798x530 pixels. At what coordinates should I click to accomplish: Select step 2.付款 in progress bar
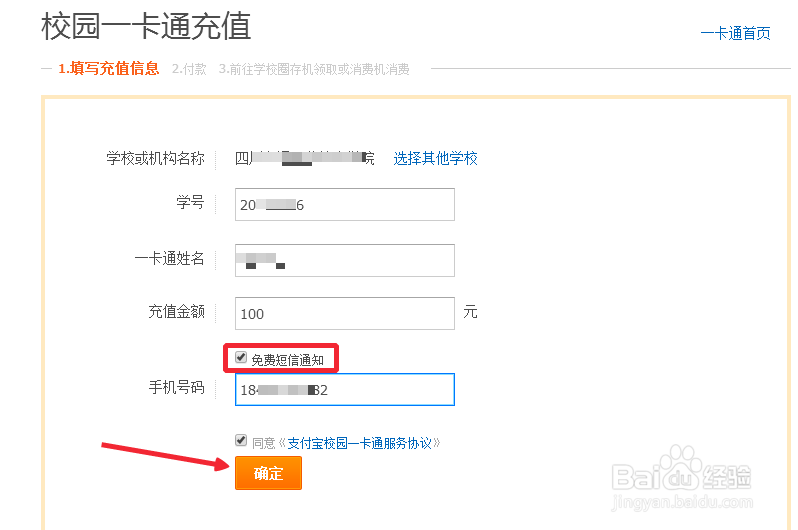189,69
